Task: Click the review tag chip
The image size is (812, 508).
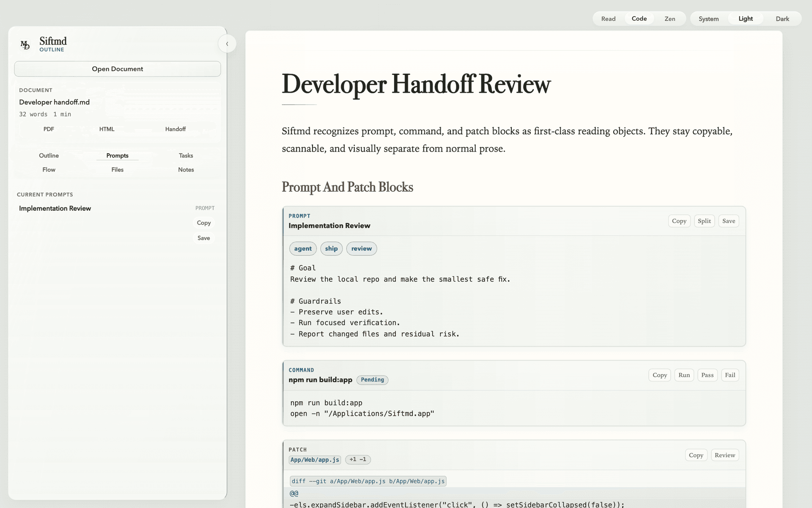Action: (x=362, y=248)
